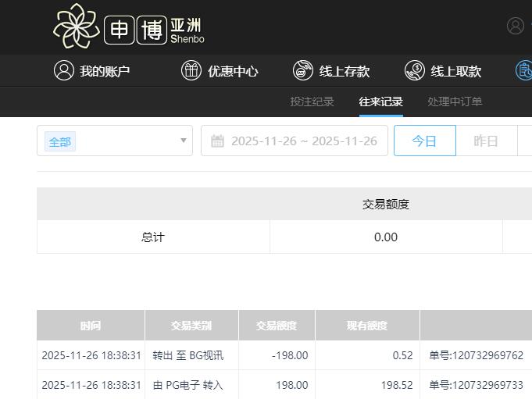The width and height of the screenshot is (532, 399).
Task: Click the time cell of the -198.00 row
Action: (x=91, y=355)
